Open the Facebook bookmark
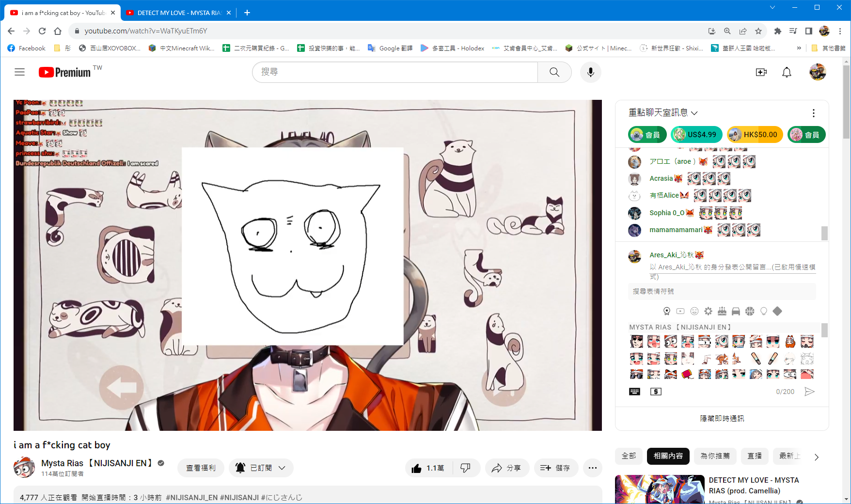The height and width of the screenshot is (504, 851). pos(27,48)
